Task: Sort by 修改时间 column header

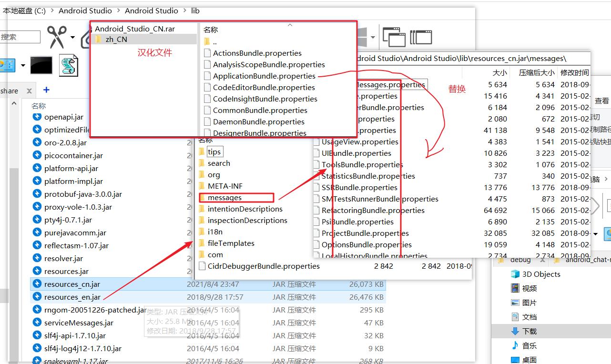Action: tap(574, 73)
